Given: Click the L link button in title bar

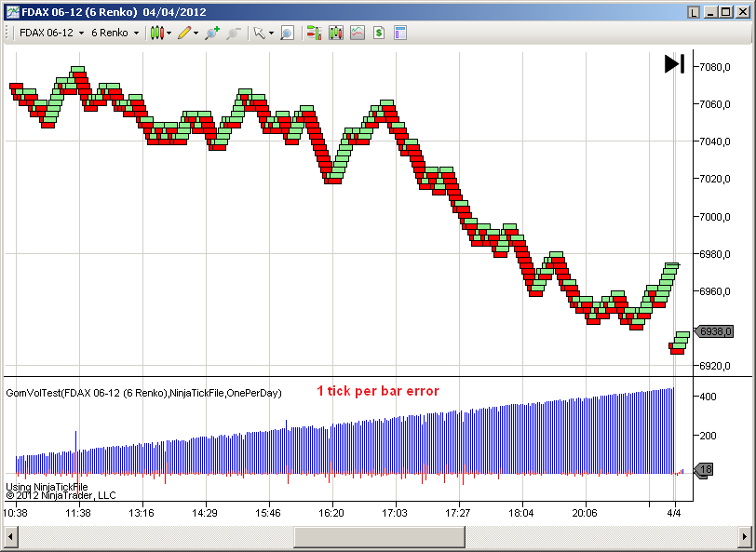Looking at the screenshot, I should point(694,12).
